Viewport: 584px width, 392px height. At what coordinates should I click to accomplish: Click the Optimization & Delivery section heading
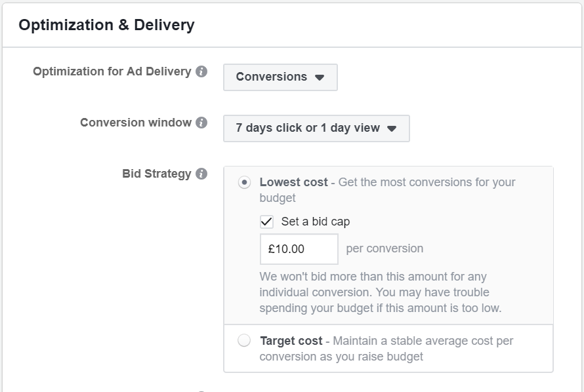point(106,26)
